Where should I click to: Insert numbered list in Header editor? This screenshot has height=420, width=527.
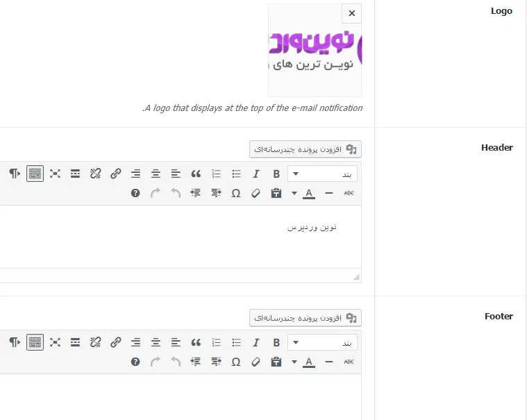[216, 174]
